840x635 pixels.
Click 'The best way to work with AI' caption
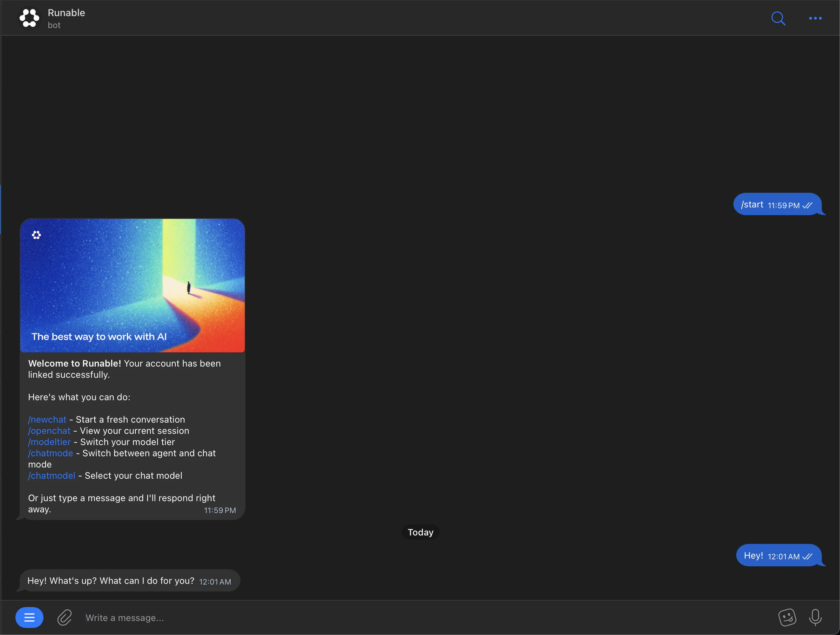[x=99, y=337]
